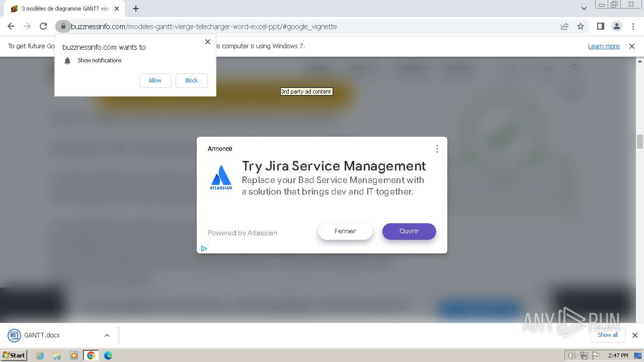The height and width of the screenshot is (362, 644).
Task: Go forward with the forward arrow
Action: point(27,26)
